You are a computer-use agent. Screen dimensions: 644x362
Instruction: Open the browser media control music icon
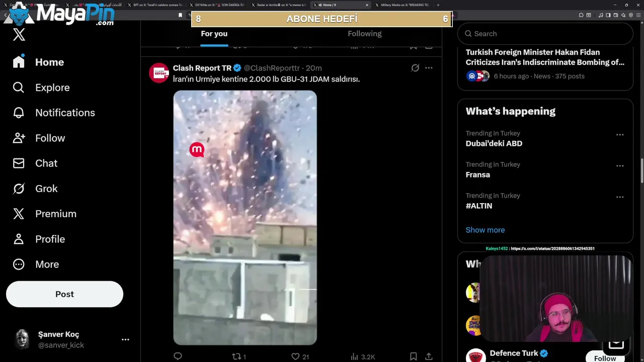point(601,15)
